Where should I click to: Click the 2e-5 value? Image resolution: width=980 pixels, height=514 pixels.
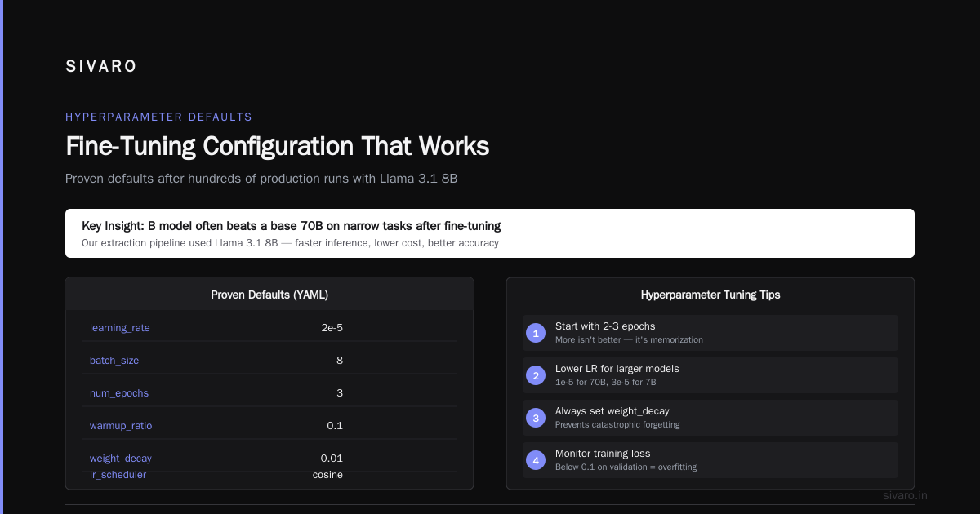tap(332, 328)
